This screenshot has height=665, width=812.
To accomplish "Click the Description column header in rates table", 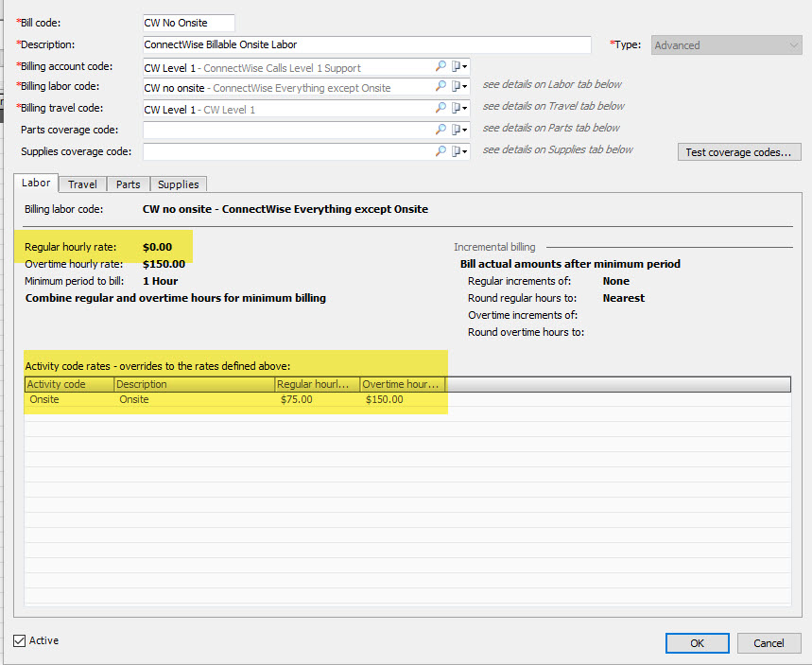I will pos(194,384).
